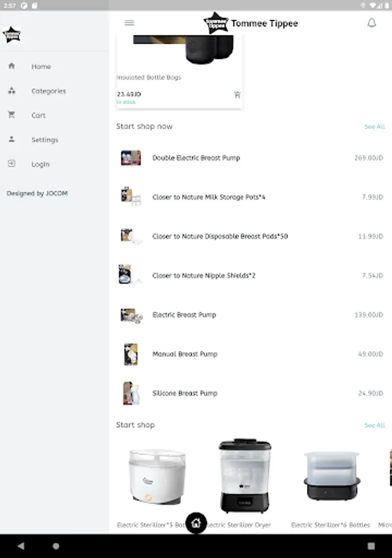Click Closer to Nature Milk Storage Pots*4
392x558 pixels.
tap(209, 197)
